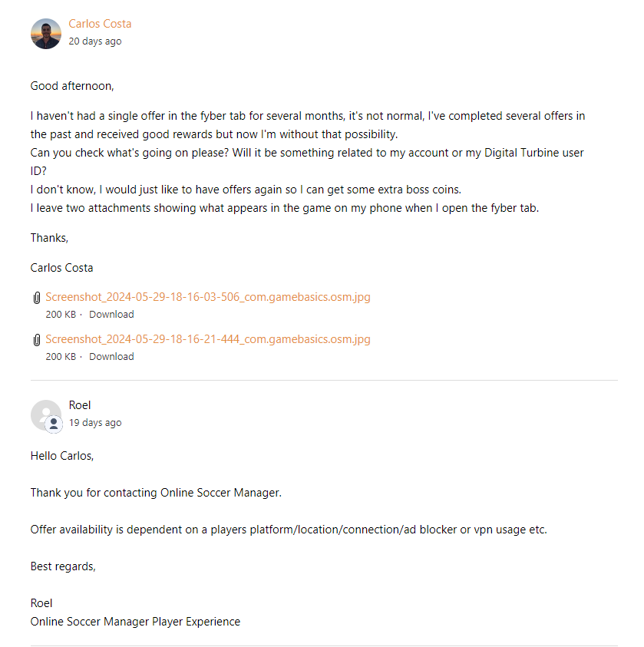Image resolution: width=644 pixels, height=647 pixels.
Task: Click the "Online Soccer Manager Player Experience" signature
Action: (x=135, y=622)
